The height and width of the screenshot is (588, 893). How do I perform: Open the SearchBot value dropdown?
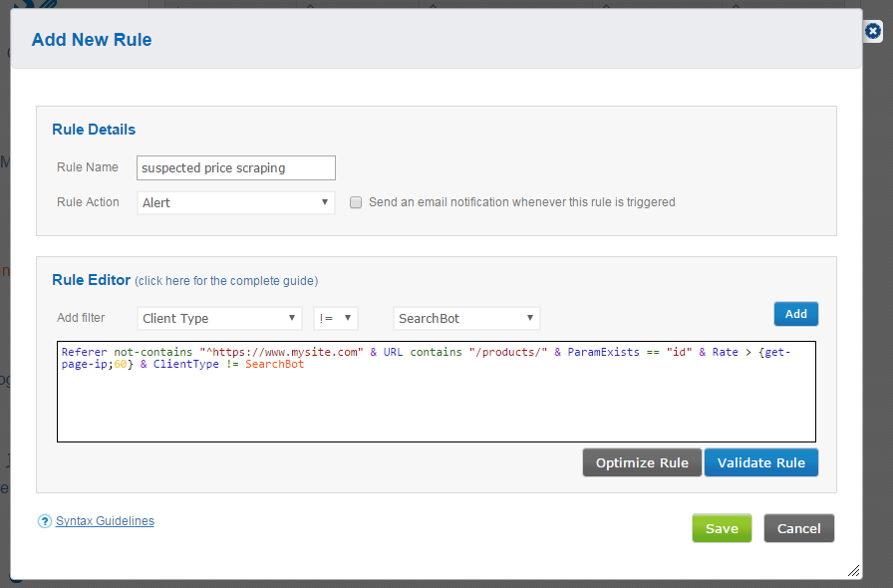pyautogui.click(x=466, y=319)
